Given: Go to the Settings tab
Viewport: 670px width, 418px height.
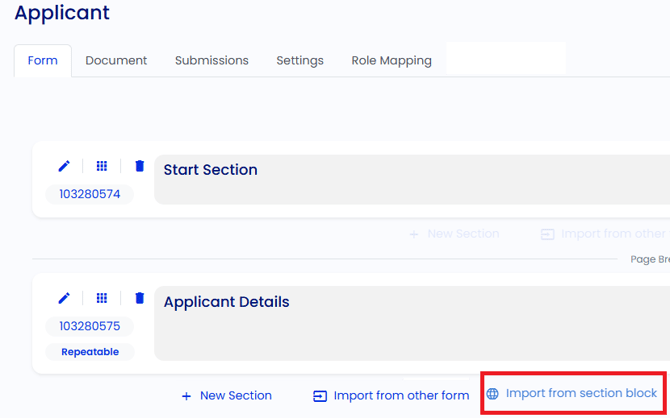Looking at the screenshot, I should 300,61.
